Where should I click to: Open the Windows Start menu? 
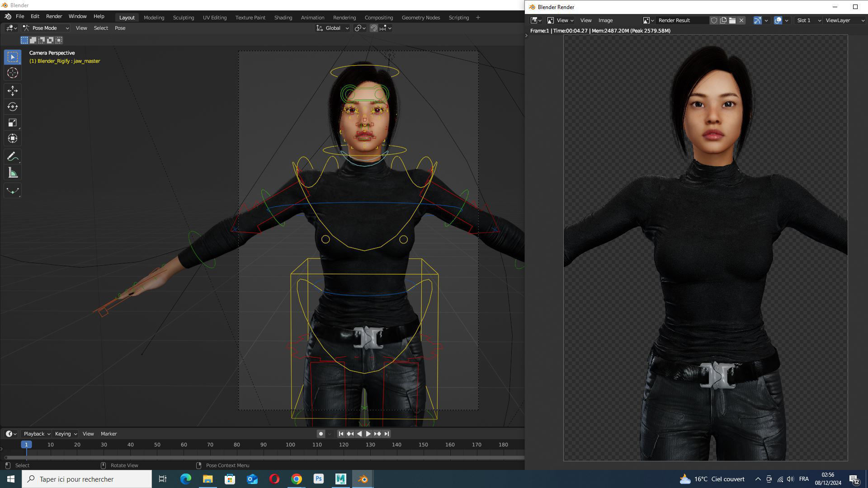[x=11, y=479]
